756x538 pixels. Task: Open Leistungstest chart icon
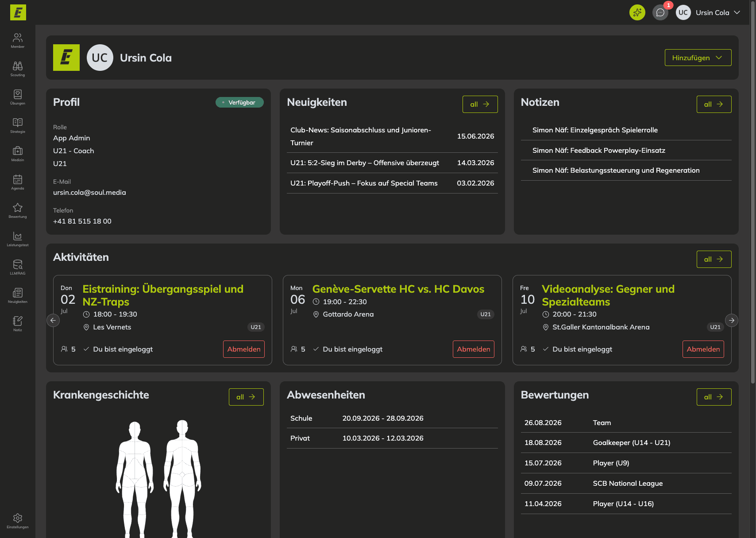[x=18, y=239]
